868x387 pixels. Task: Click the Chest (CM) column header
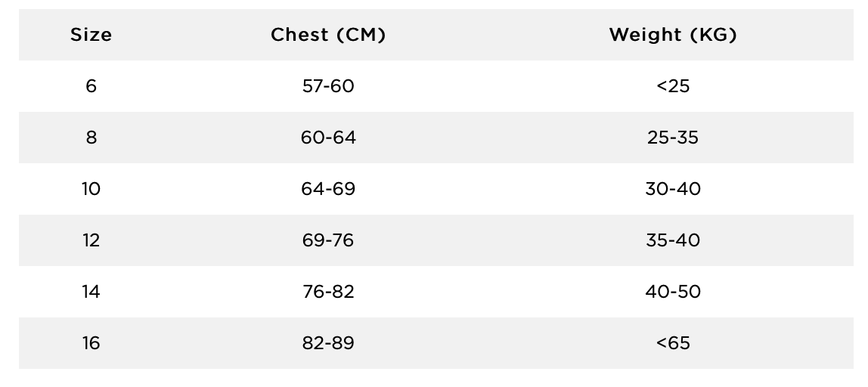pos(328,35)
